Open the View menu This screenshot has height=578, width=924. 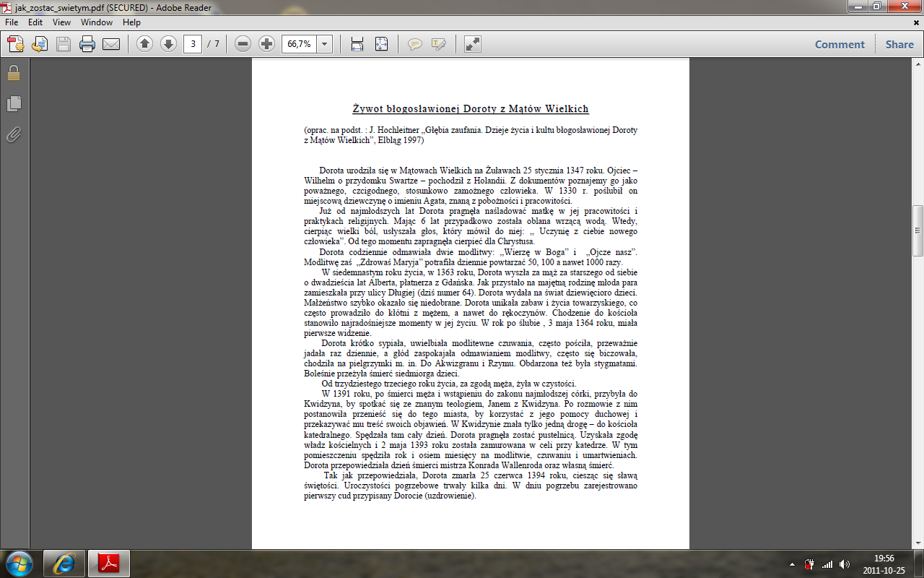[x=61, y=22]
